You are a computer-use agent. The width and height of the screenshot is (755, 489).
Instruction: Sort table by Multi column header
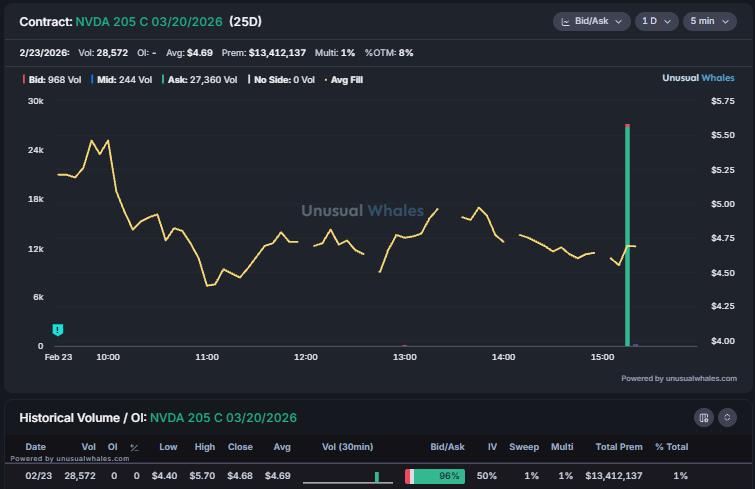tap(562, 447)
